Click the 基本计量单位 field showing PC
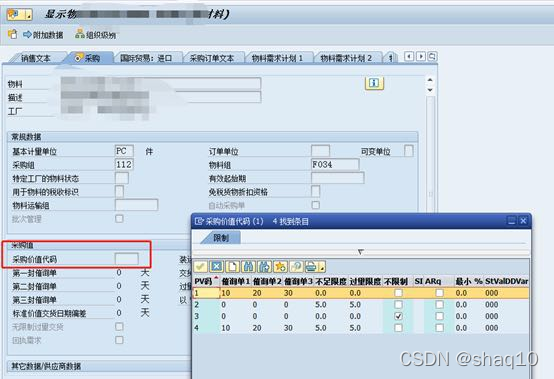The image size is (554, 379). [x=124, y=151]
